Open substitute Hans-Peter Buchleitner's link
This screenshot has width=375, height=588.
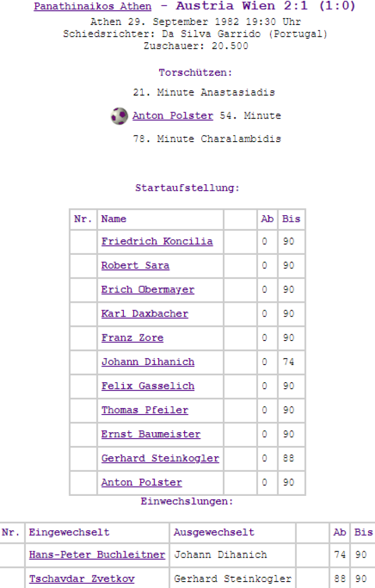pyautogui.click(x=97, y=555)
